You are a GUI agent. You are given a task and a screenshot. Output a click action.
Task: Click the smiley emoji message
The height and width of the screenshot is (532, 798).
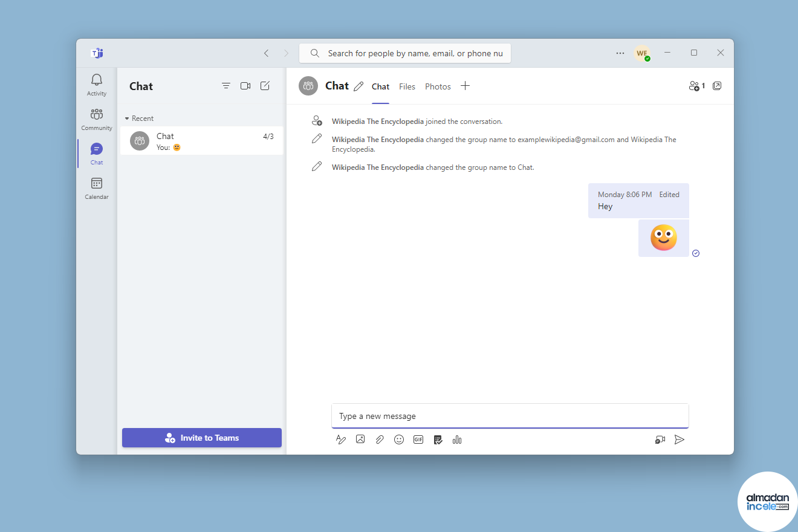click(664, 238)
